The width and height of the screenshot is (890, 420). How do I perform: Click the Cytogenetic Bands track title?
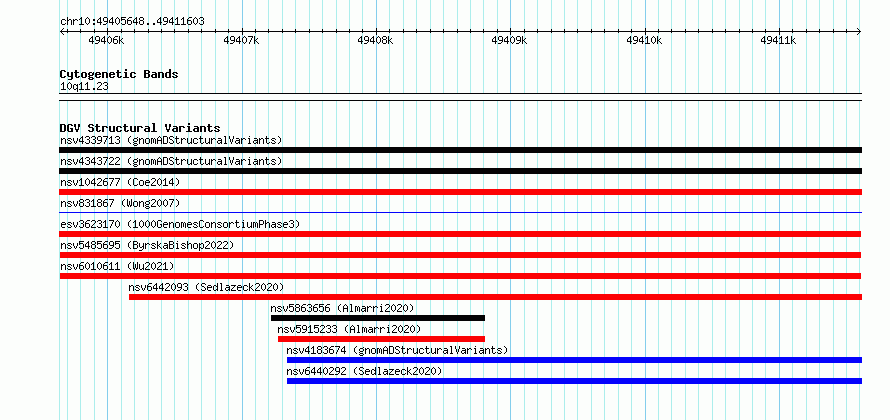click(x=119, y=74)
